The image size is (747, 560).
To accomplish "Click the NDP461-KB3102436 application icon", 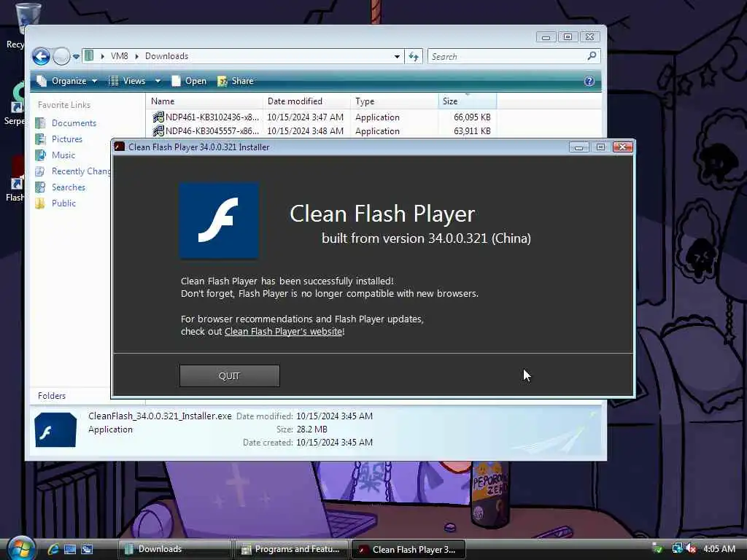I will point(158,117).
